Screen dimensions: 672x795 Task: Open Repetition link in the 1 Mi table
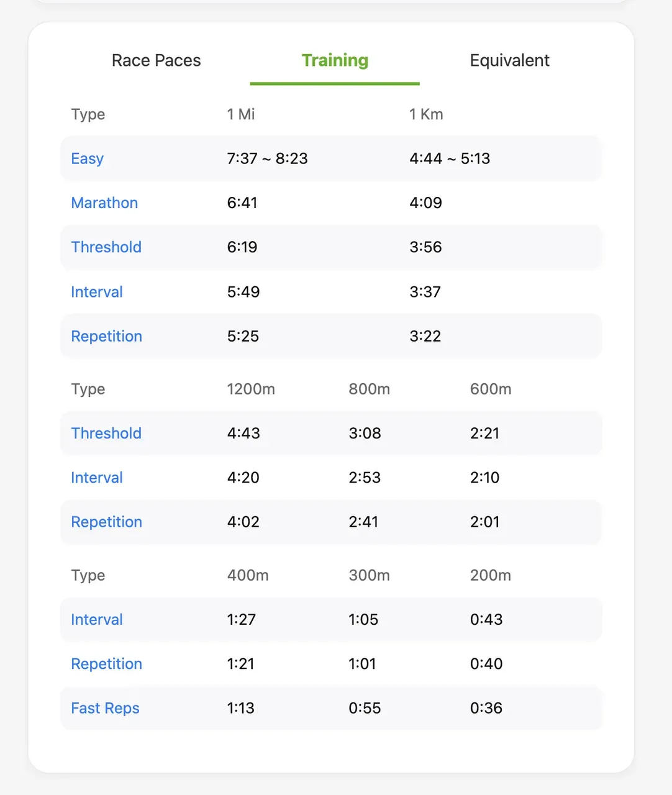(106, 336)
